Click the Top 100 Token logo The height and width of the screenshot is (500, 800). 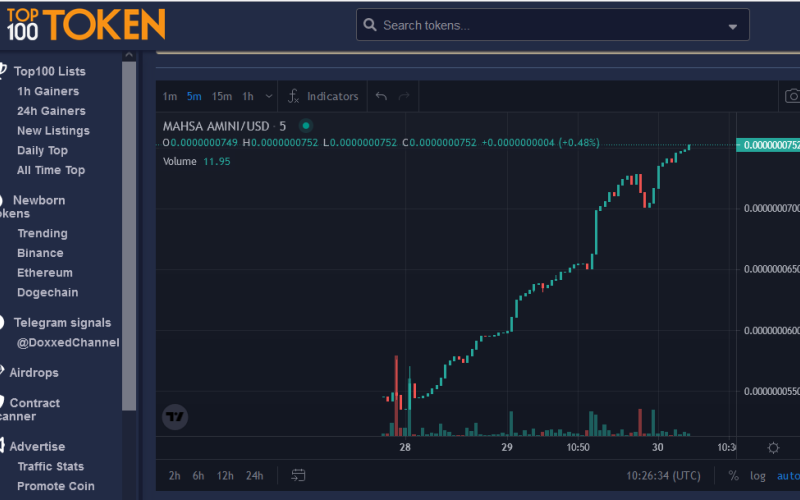coord(83,24)
